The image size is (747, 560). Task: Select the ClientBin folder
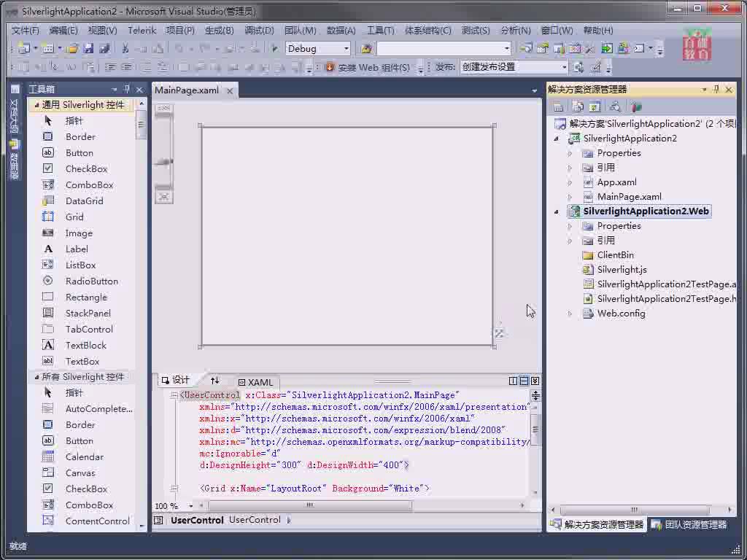point(615,255)
